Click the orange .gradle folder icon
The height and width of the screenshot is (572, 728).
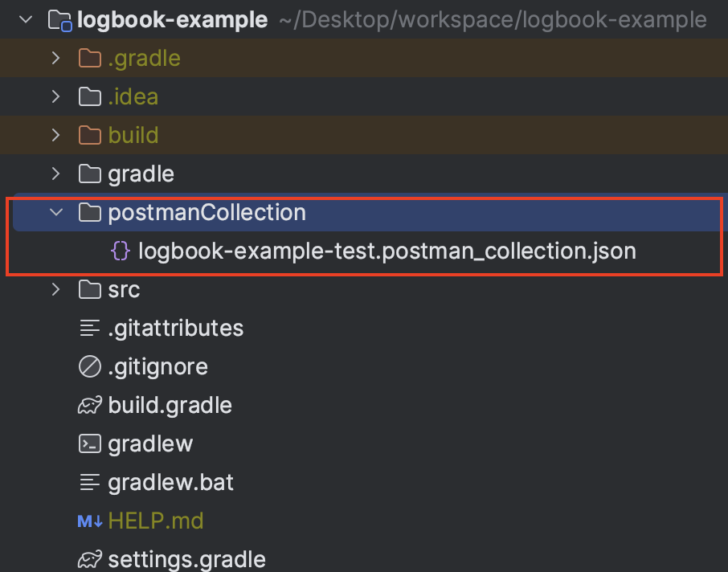[89, 59]
